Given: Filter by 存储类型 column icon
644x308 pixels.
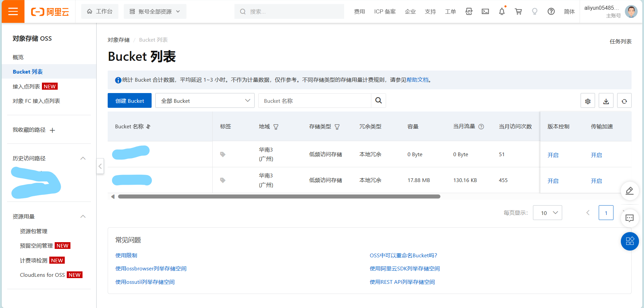Looking at the screenshot, I should [x=337, y=127].
